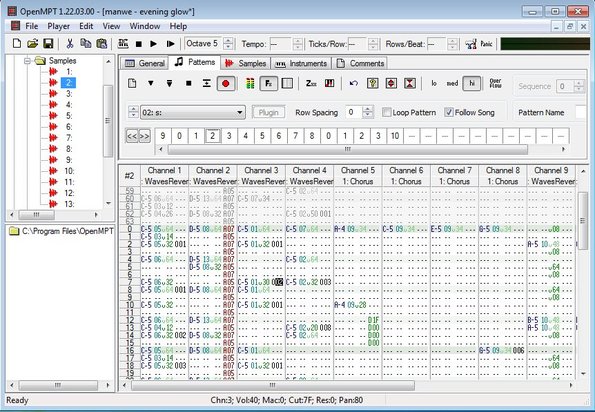Enable the Loop Pattern checkbox

(x=386, y=112)
